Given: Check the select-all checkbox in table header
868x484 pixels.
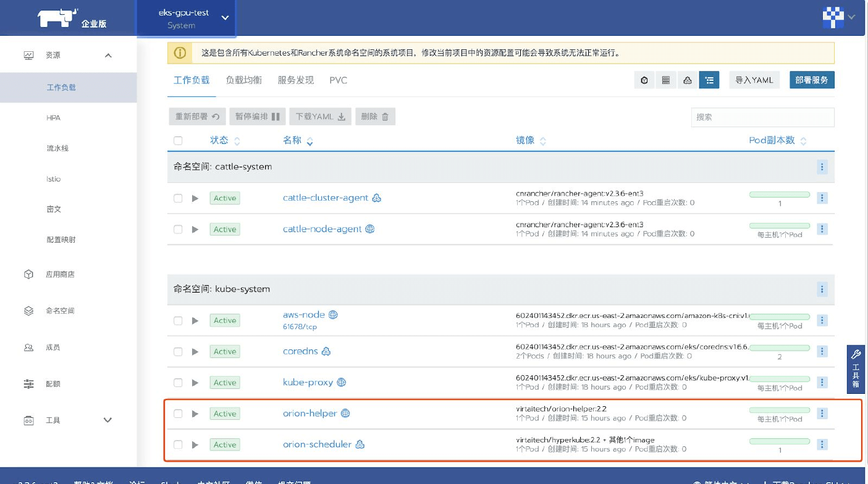Looking at the screenshot, I should coord(178,141).
